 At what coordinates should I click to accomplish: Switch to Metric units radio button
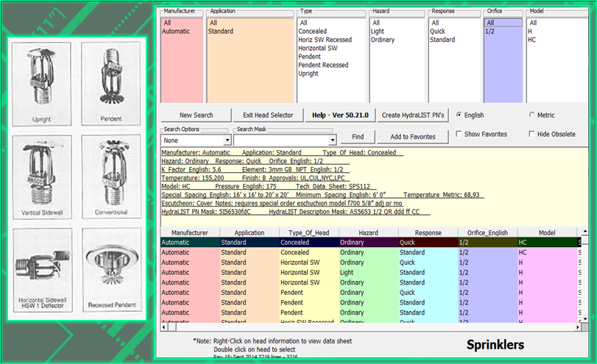click(532, 115)
